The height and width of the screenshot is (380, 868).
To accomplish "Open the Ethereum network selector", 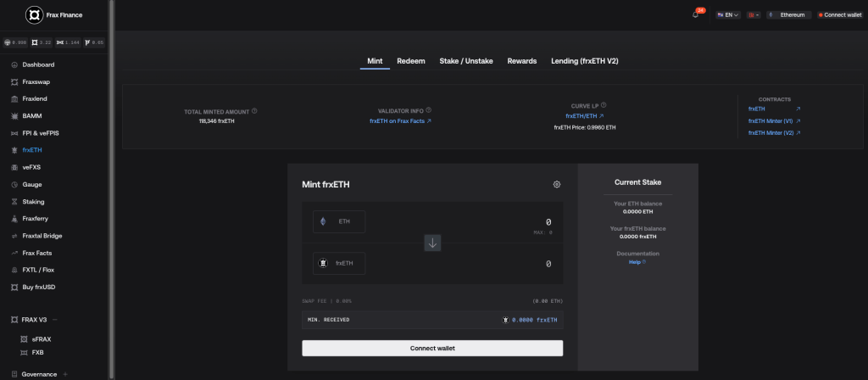I will click(x=789, y=15).
